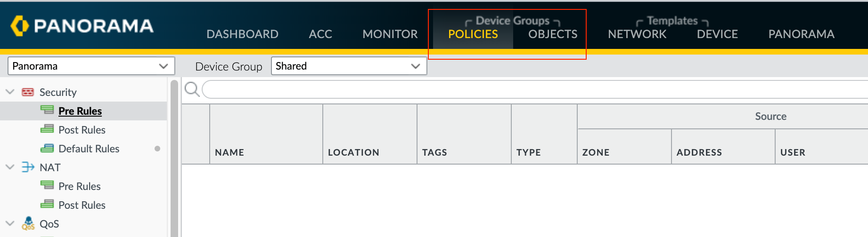The width and height of the screenshot is (868, 237).
Task: Click the QoS icon in sidebar
Action: [x=28, y=223]
